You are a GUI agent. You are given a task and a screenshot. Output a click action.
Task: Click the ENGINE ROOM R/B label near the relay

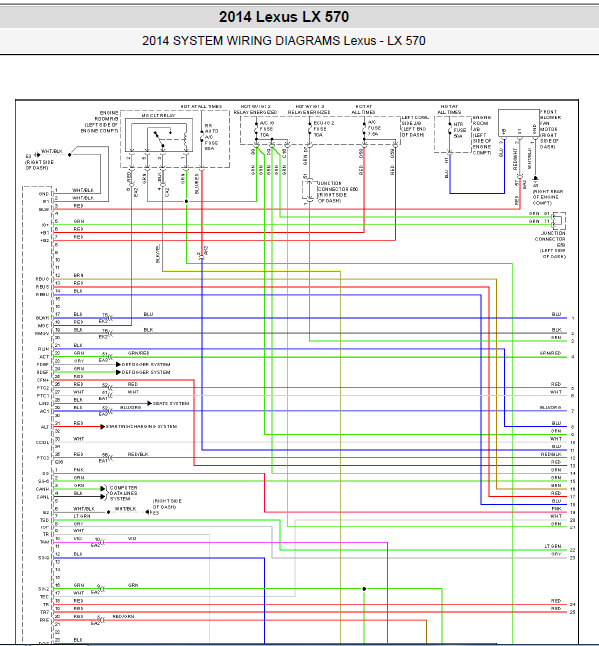tap(102, 122)
